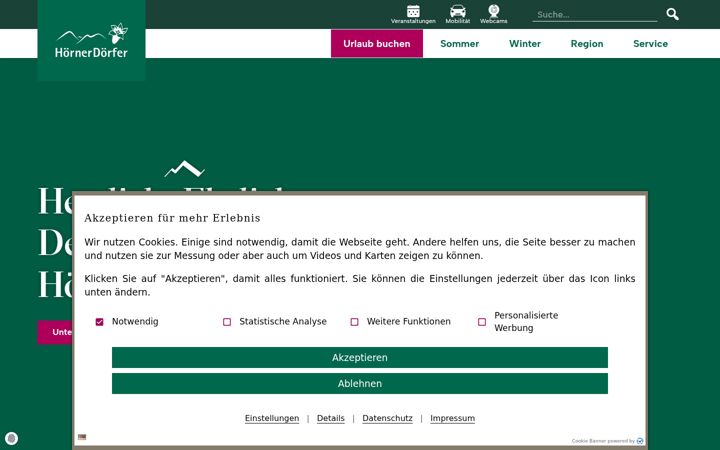
Task: Click the Urlaub buchen button
Action: 377,44
